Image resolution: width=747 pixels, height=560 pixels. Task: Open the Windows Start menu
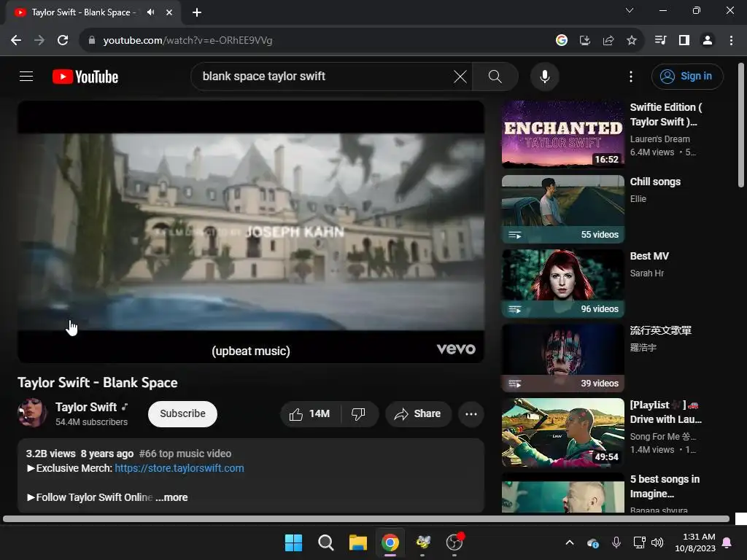coord(293,542)
